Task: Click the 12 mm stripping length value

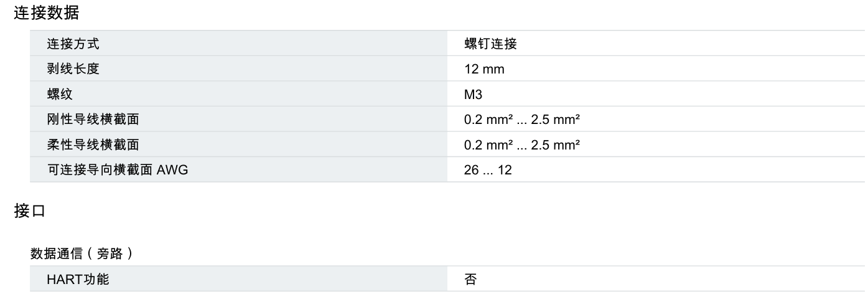Action: (x=484, y=69)
